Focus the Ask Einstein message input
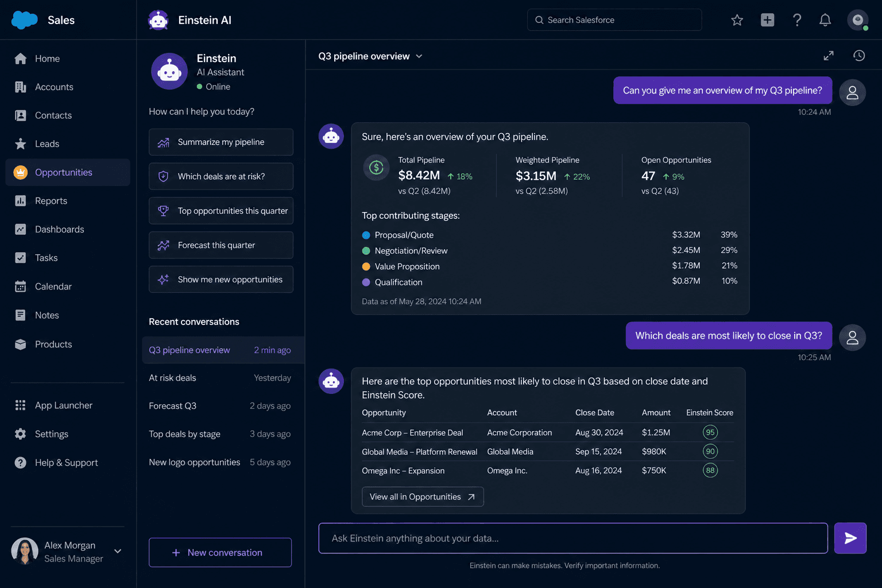The width and height of the screenshot is (882, 588). point(573,538)
